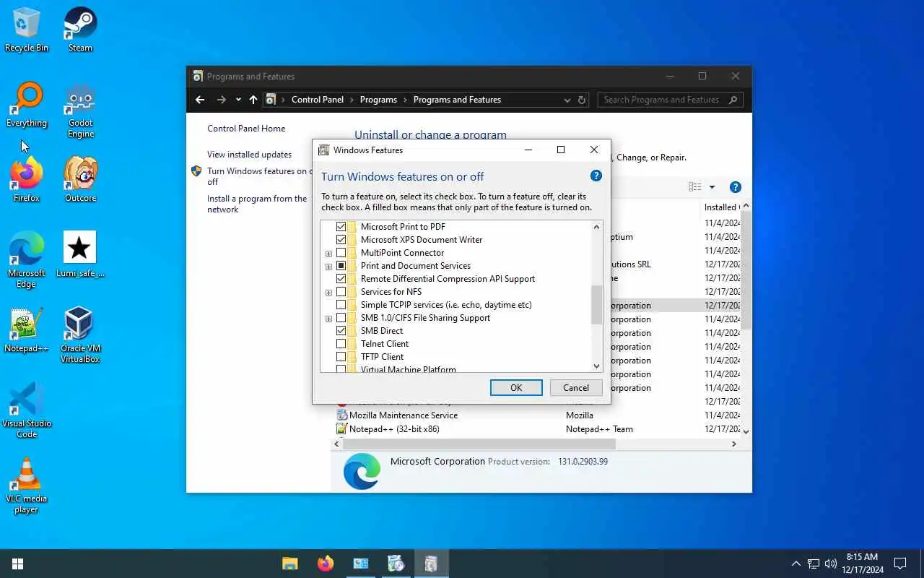Toggle Print and Document Services checkbox
The image size is (924, 578).
coord(341,266)
